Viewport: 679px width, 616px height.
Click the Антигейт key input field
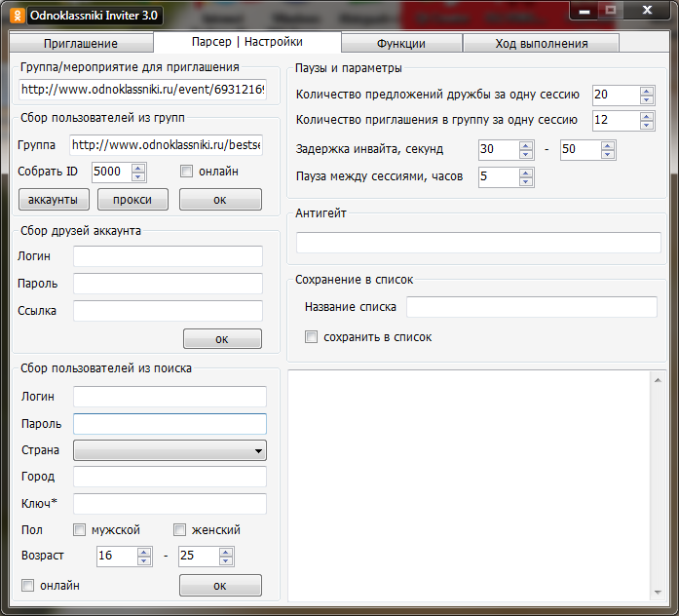coord(478,243)
